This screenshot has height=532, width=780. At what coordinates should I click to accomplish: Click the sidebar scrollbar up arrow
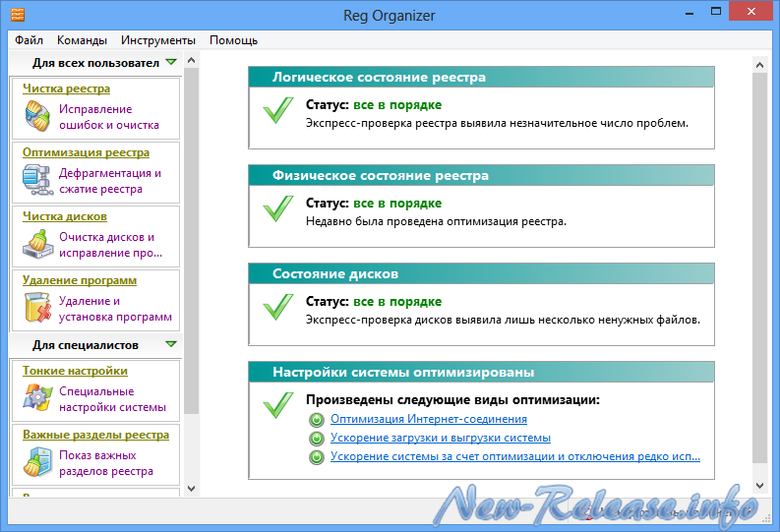click(191, 61)
